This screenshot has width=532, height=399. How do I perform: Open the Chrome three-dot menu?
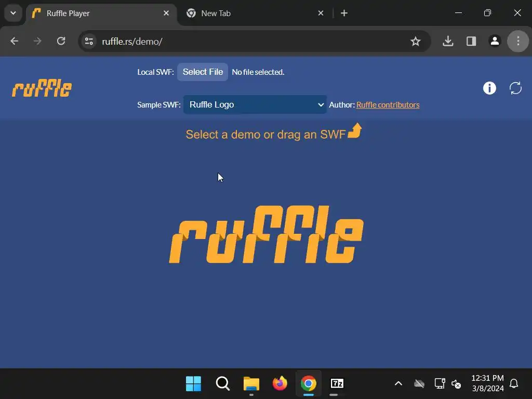click(x=518, y=42)
